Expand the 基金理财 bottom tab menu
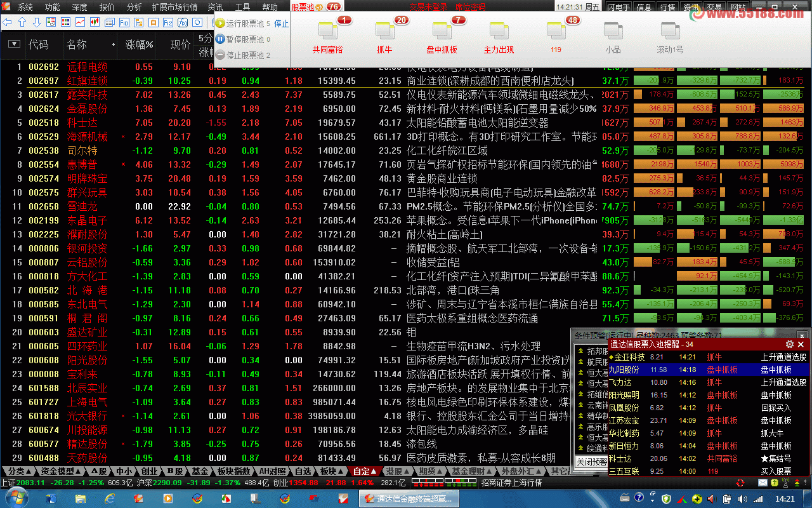 click(471, 471)
